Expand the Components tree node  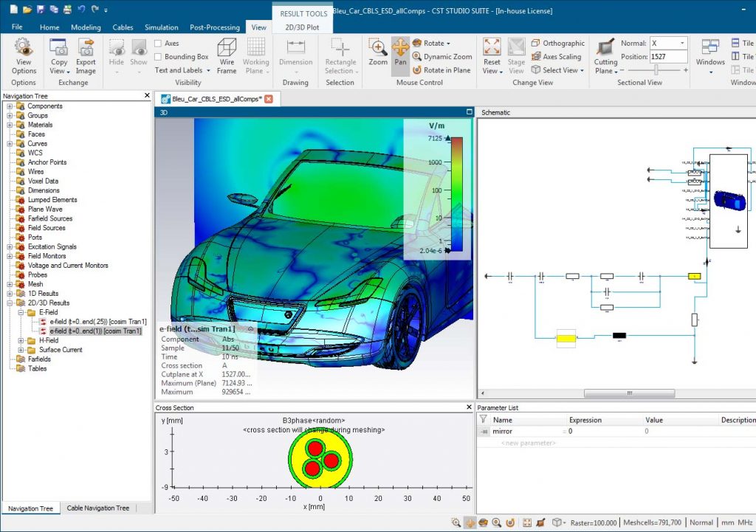10,106
